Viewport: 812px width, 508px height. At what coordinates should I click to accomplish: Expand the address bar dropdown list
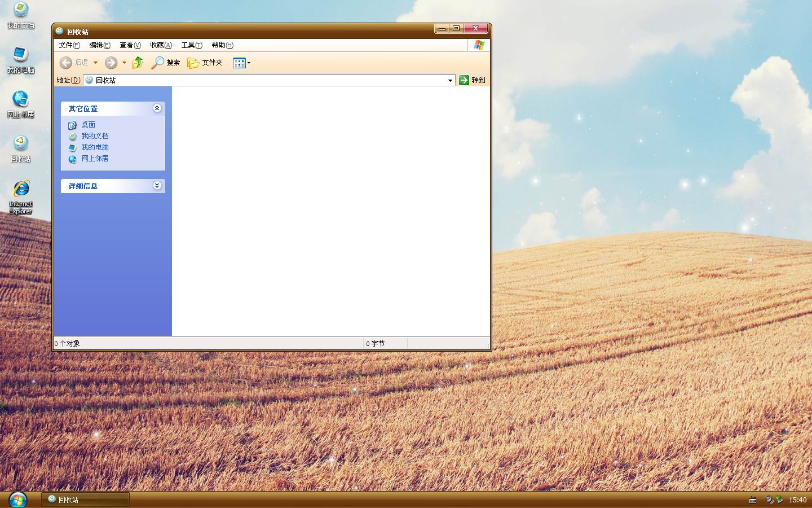coord(450,80)
